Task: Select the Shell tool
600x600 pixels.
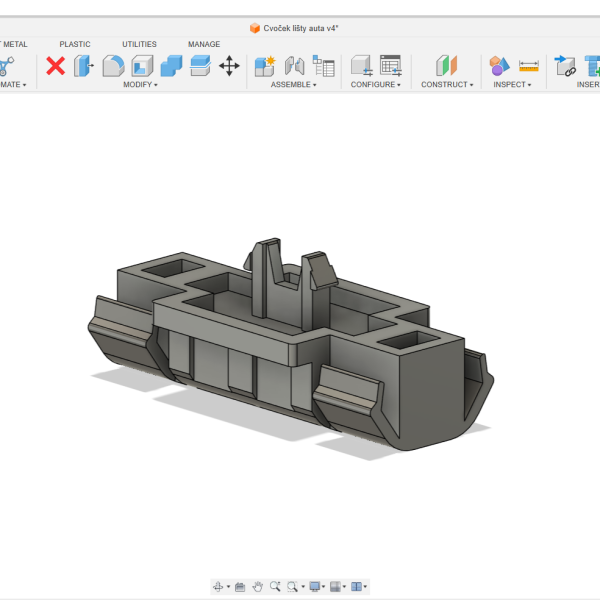Action: (142, 66)
